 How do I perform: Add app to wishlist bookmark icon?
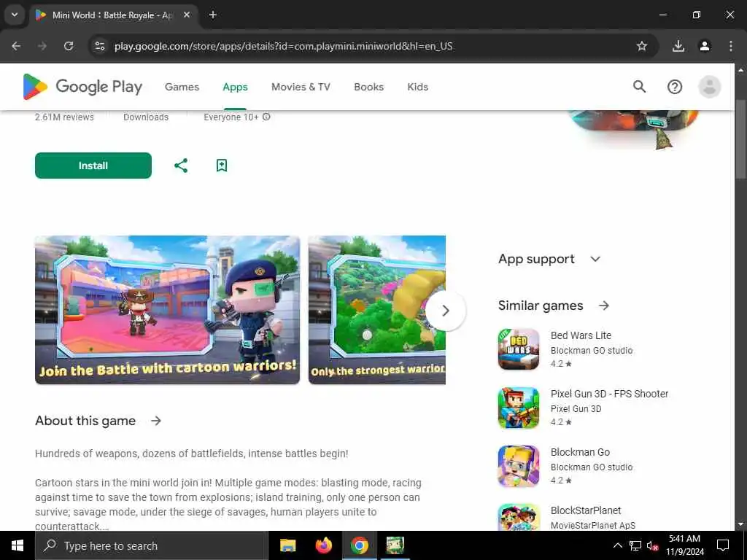tap(222, 166)
